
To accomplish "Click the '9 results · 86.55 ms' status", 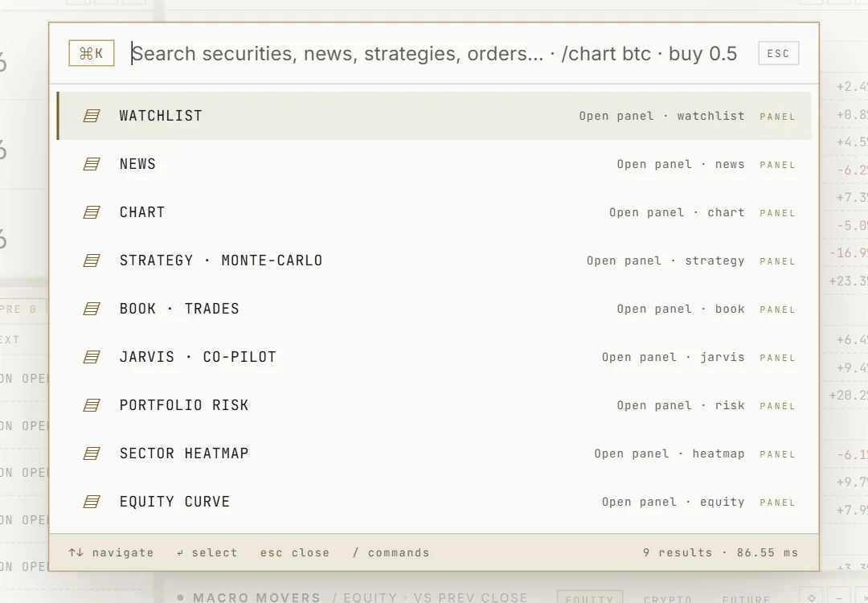I will [x=720, y=552].
